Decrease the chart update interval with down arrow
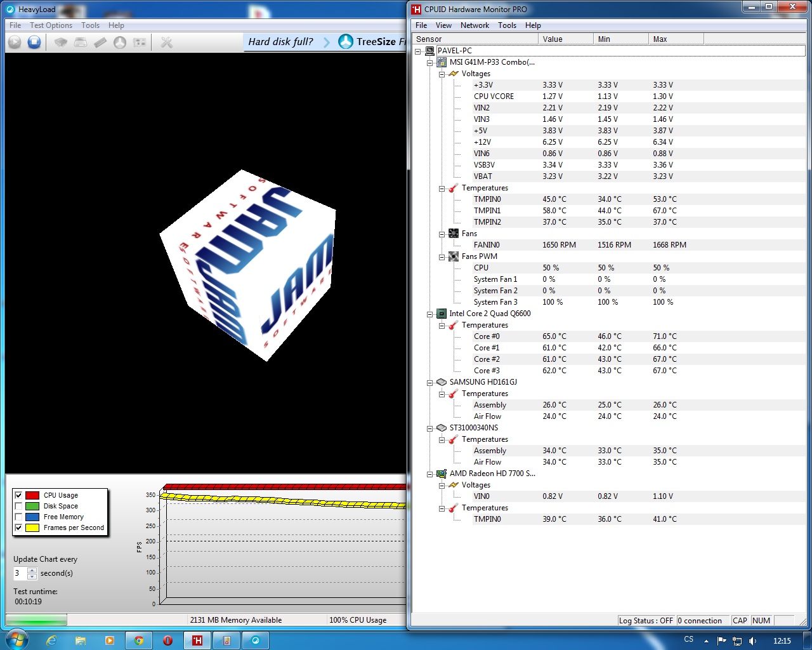The height and width of the screenshot is (650, 812). point(32,576)
